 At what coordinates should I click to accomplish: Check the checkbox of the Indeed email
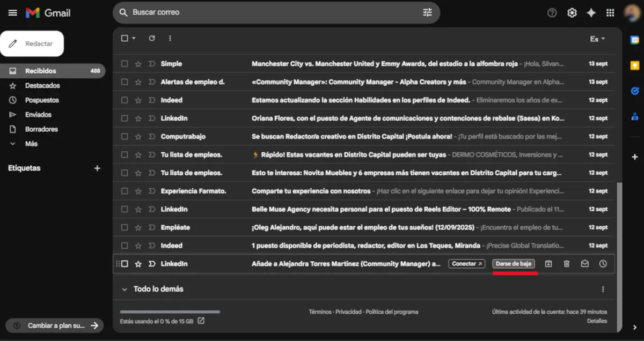pyautogui.click(x=124, y=100)
